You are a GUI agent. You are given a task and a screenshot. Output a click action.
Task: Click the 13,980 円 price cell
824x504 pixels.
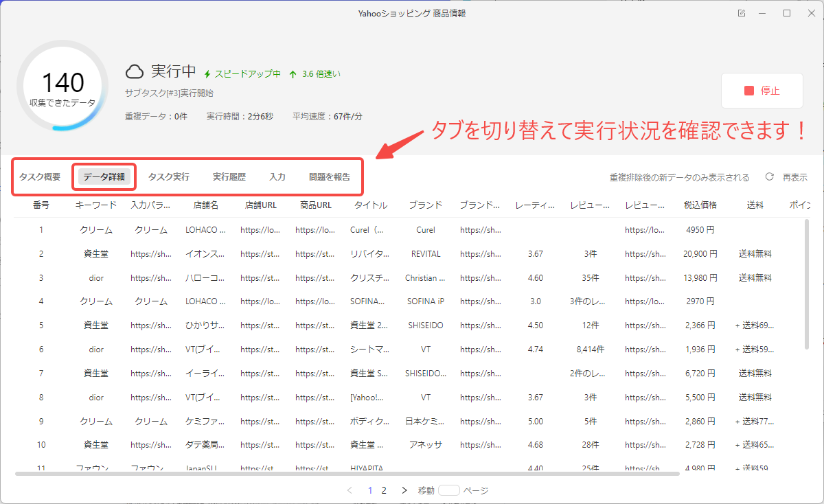700,278
